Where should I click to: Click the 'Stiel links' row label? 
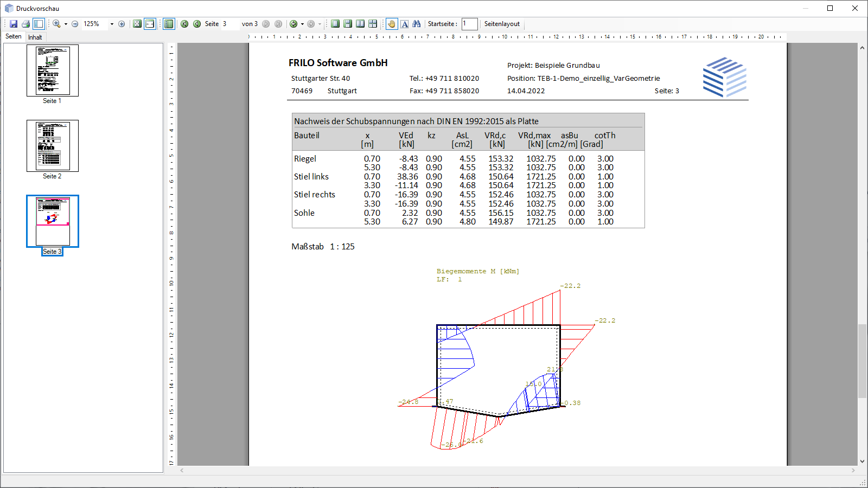point(311,177)
